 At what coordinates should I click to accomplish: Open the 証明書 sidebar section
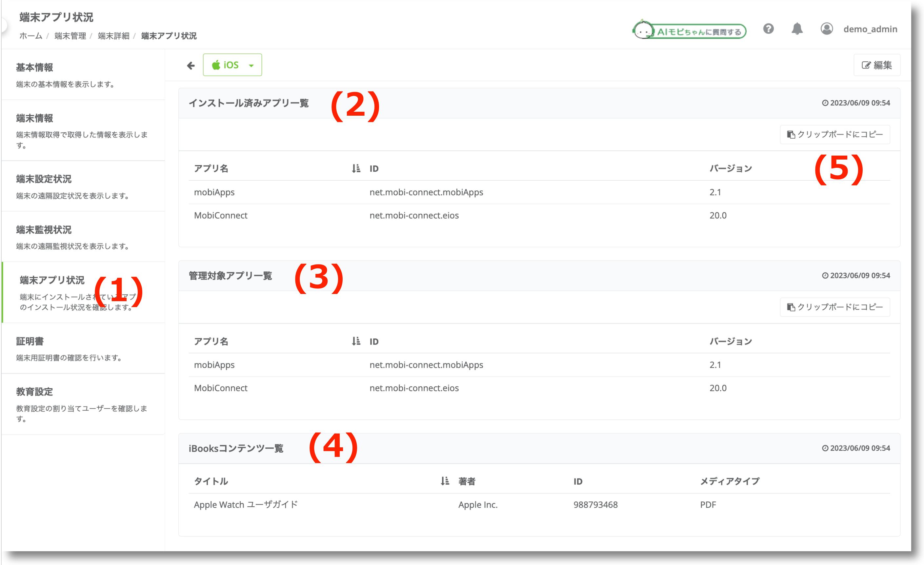click(83, 348)
